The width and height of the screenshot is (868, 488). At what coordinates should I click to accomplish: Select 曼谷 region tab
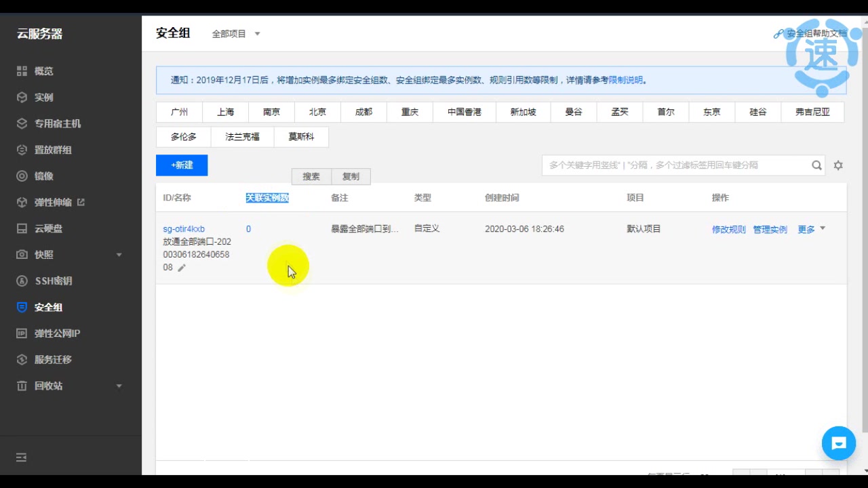tap(574, 113)
